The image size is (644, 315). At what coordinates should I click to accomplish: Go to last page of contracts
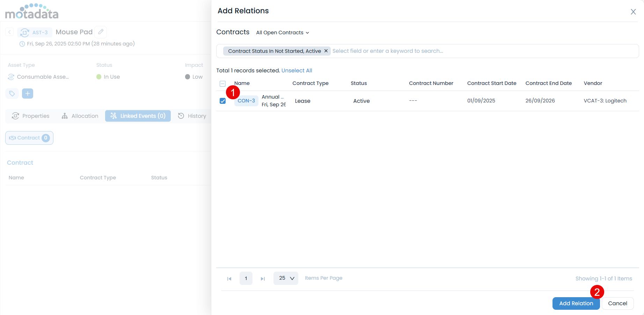coord(263,279)
